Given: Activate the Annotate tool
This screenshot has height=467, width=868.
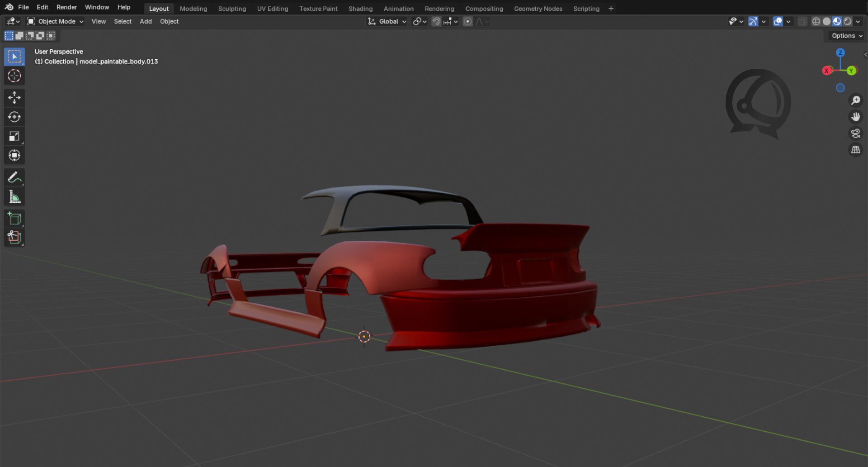Looking at the screenshot, I should pos(14,177).
